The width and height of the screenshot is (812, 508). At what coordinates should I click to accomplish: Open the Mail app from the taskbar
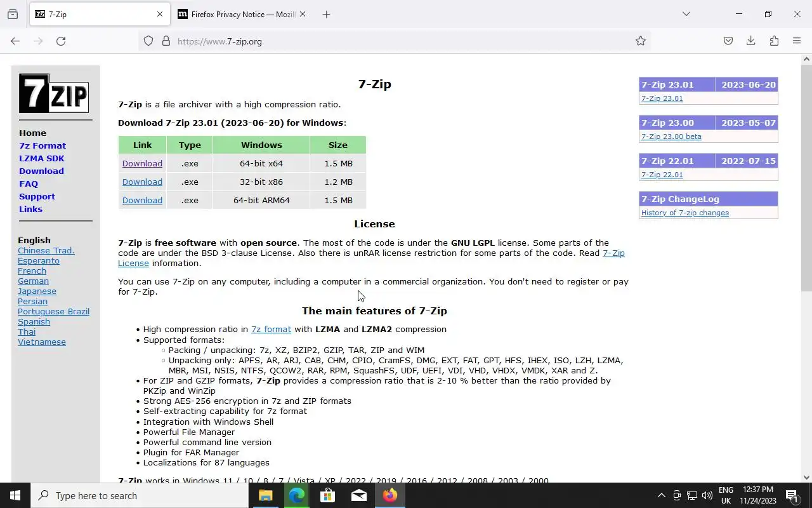358,495
